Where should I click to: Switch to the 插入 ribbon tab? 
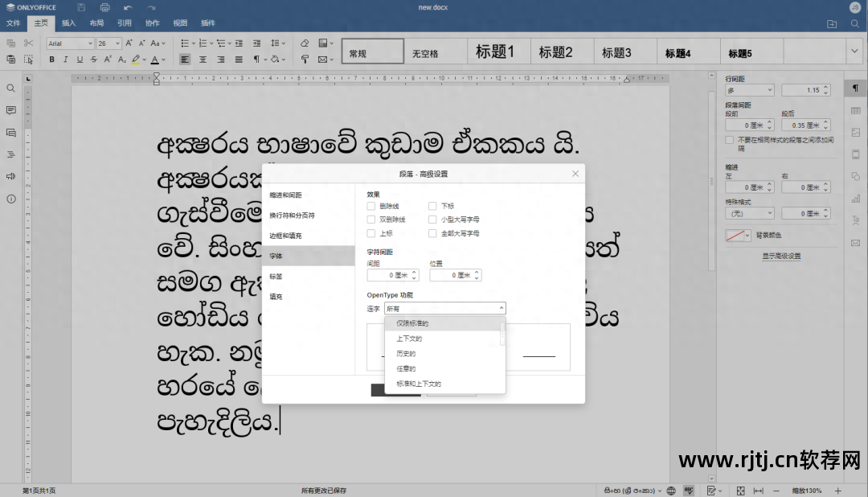click(69, 23)
